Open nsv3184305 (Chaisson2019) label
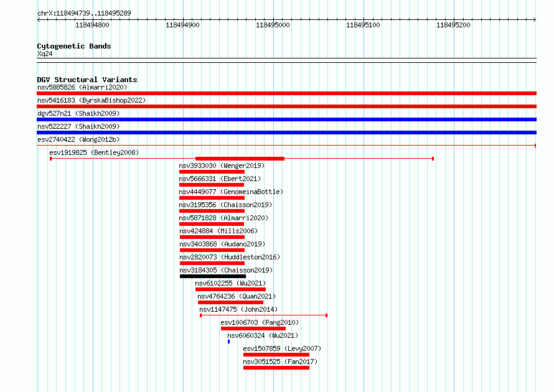The image size is (554, 392). click(226, 270)
